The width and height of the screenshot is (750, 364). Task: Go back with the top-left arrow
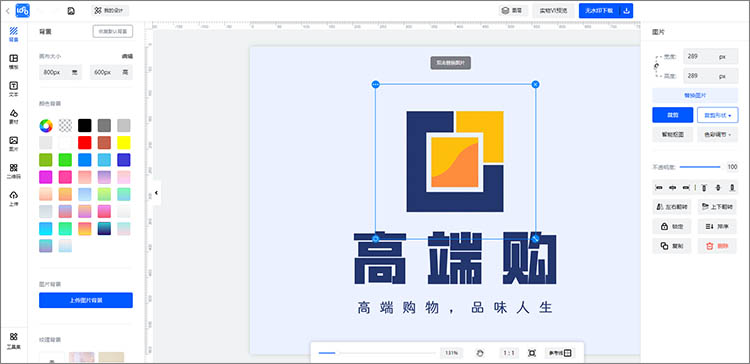click(x=8, y=11)
